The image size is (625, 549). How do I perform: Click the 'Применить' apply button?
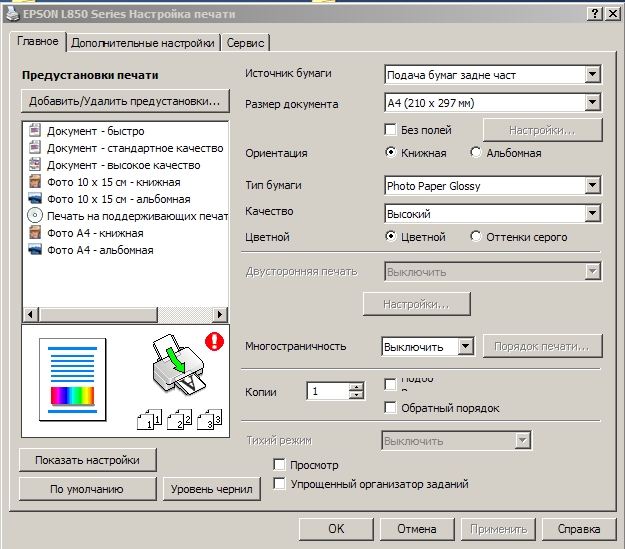pos(498,529)
